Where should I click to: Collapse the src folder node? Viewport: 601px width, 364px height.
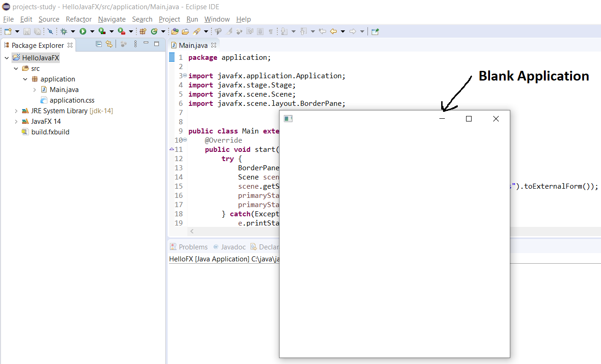pyautogui.click(x=16, y=69)
